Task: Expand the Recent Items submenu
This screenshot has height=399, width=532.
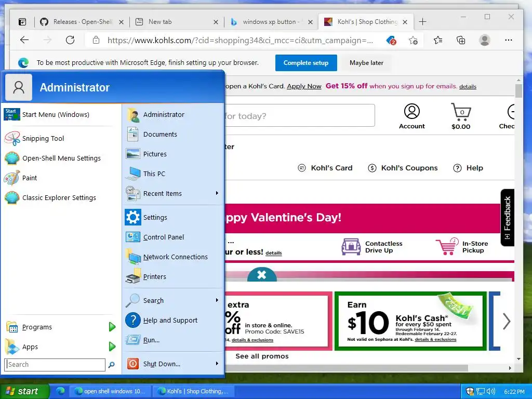Action: (x=217, y=193)
